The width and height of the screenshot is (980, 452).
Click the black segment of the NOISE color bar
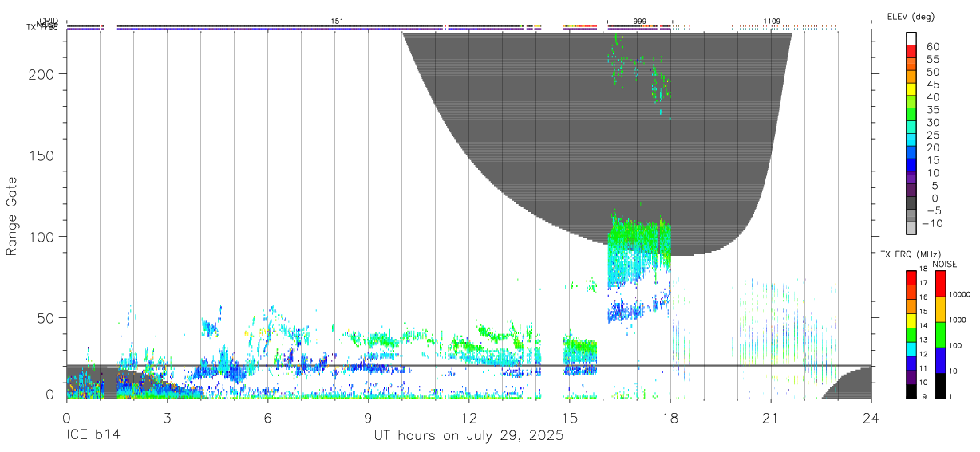point(939,385)
